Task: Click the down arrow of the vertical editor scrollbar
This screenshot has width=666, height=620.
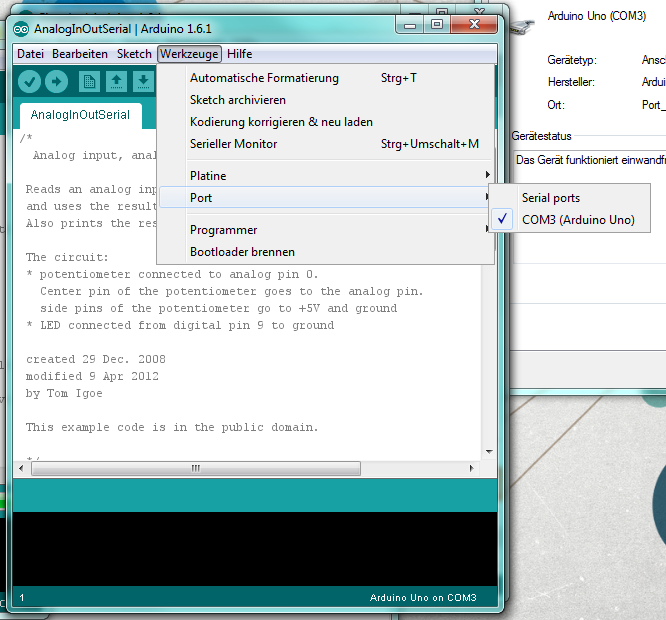Action: pyautogui.click(x=489, y=451)
